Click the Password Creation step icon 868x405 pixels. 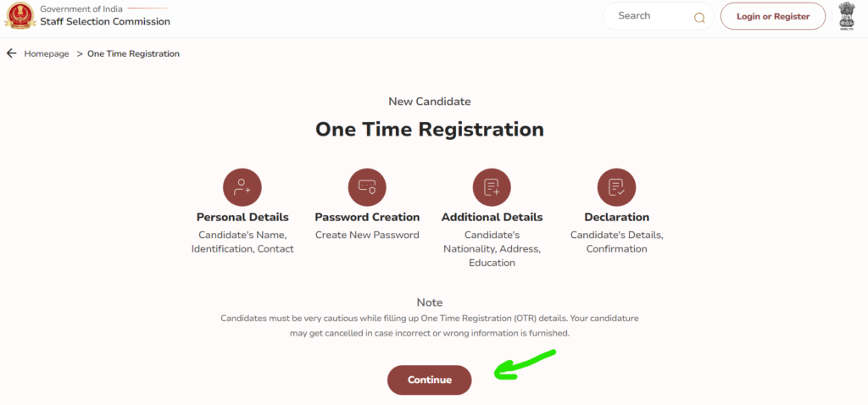367,187
